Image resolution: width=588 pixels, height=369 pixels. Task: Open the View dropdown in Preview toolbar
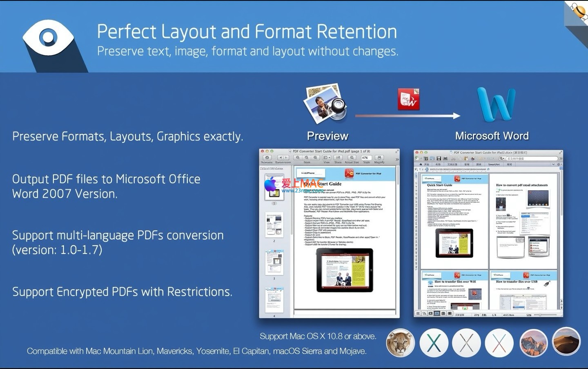(327, 158)
